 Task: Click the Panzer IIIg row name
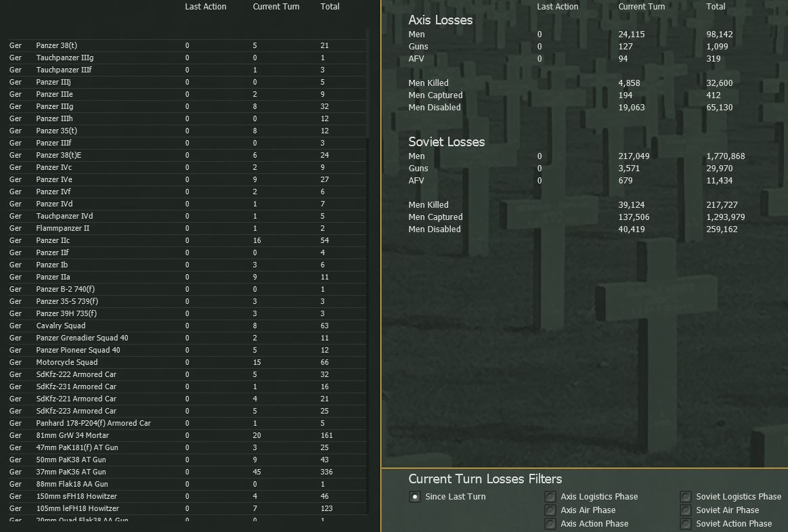coord(55,106)
